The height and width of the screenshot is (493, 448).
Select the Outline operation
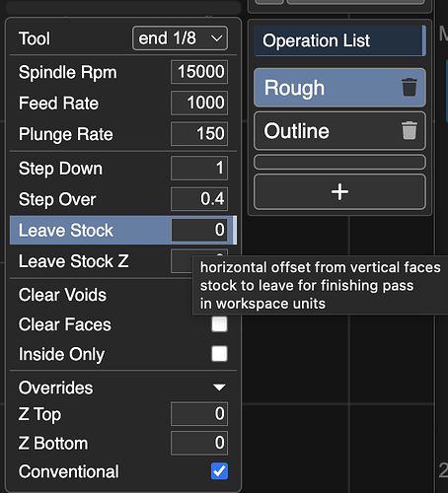(339, 131)
